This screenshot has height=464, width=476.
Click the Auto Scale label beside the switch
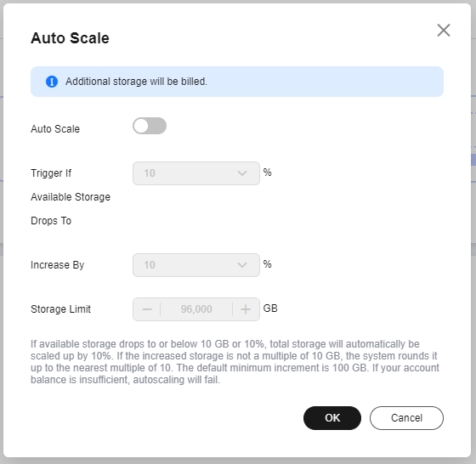[x=55, y=129]
